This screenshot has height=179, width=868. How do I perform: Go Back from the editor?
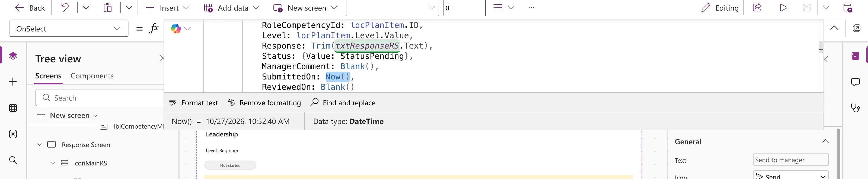[x=30, y=8]
